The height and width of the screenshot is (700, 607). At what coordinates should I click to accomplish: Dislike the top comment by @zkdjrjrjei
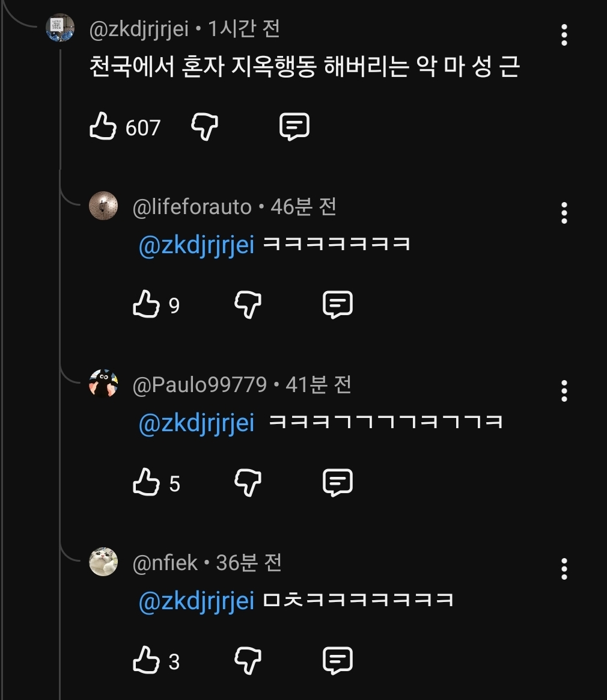(205, 127)
